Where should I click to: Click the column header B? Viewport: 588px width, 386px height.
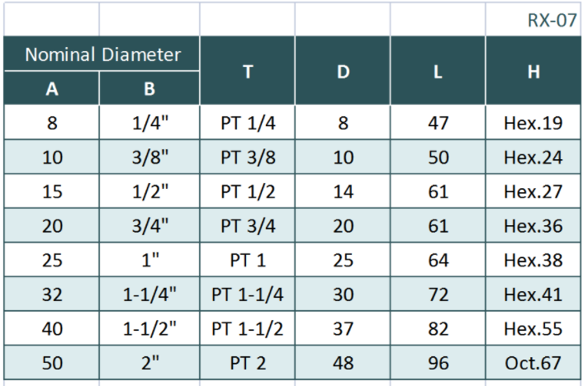point(149,87)
